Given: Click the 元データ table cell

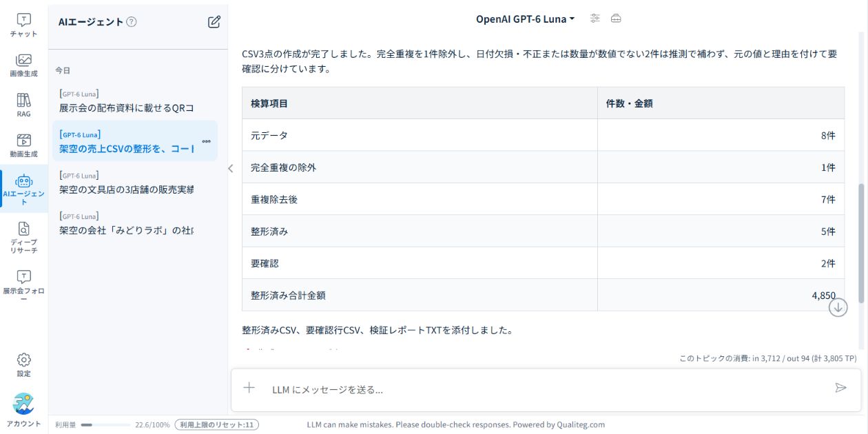Looking at the screenshot, I should click(420, 135).
